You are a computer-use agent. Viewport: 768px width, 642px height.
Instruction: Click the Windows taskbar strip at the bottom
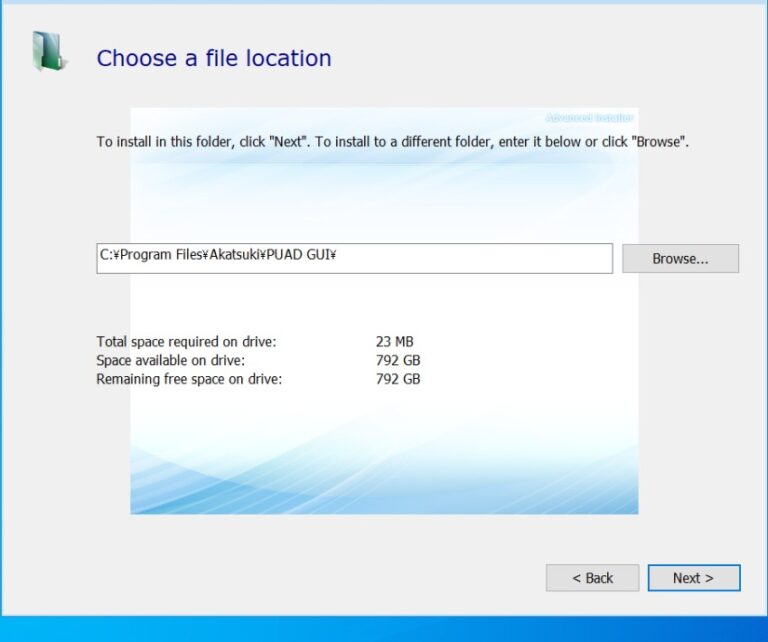[x=384, y=629]
